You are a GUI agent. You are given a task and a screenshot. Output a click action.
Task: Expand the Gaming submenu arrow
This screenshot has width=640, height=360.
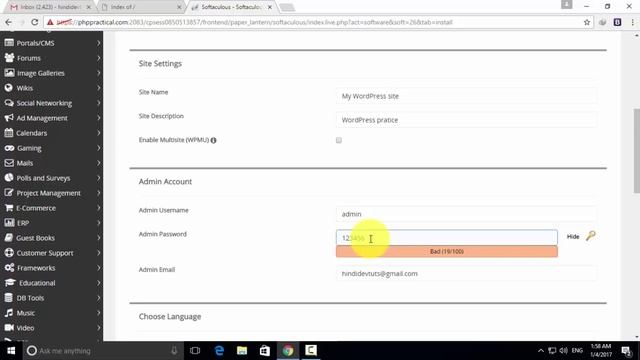(98, 148)
